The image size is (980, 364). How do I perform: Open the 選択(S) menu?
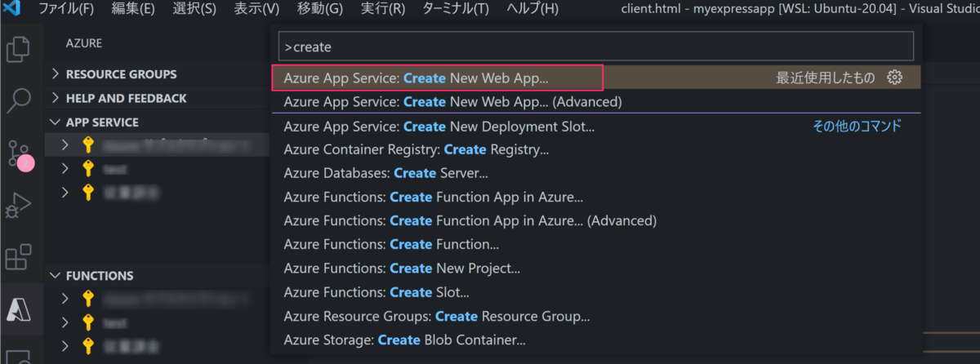[194, 10]
